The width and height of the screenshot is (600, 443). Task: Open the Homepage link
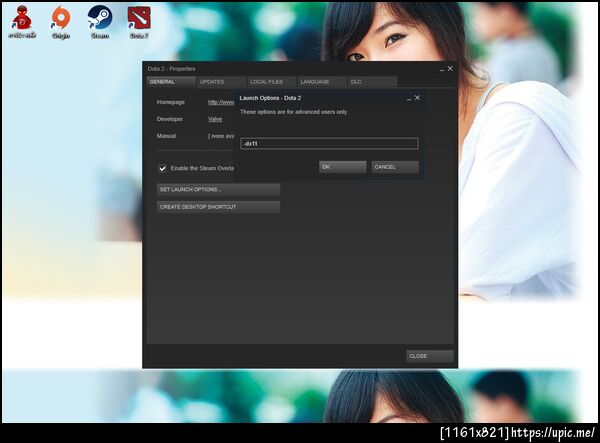[221, 102]
